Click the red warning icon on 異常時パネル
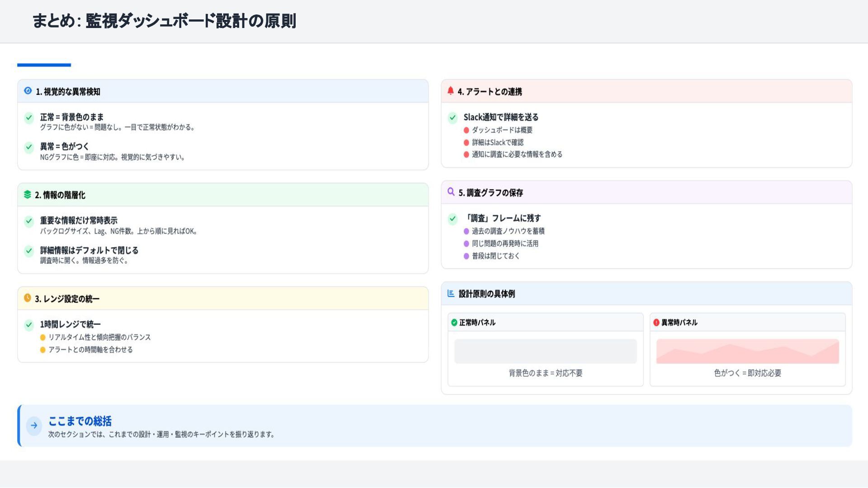The image size is (868, 488). tap(656, 323)
